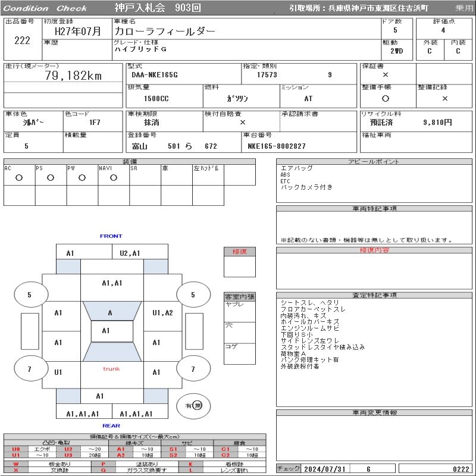Click the 'ETC' appeal point

285,181
